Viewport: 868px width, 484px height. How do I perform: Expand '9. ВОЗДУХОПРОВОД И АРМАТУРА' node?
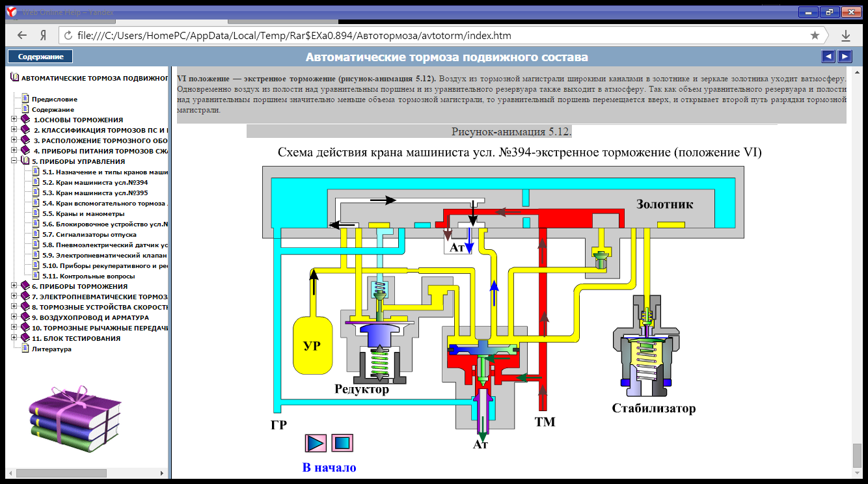coord(14,317)
